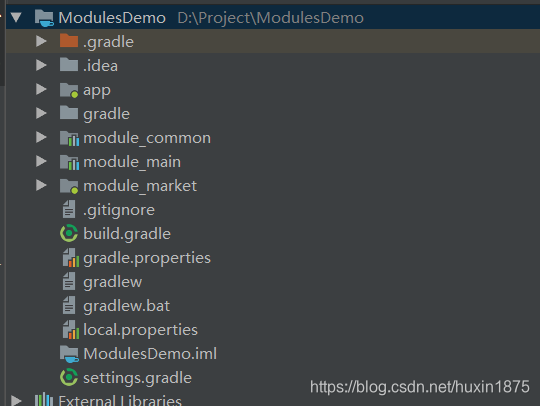
Task: Open local.properties file
Action: tap(141, 330)
